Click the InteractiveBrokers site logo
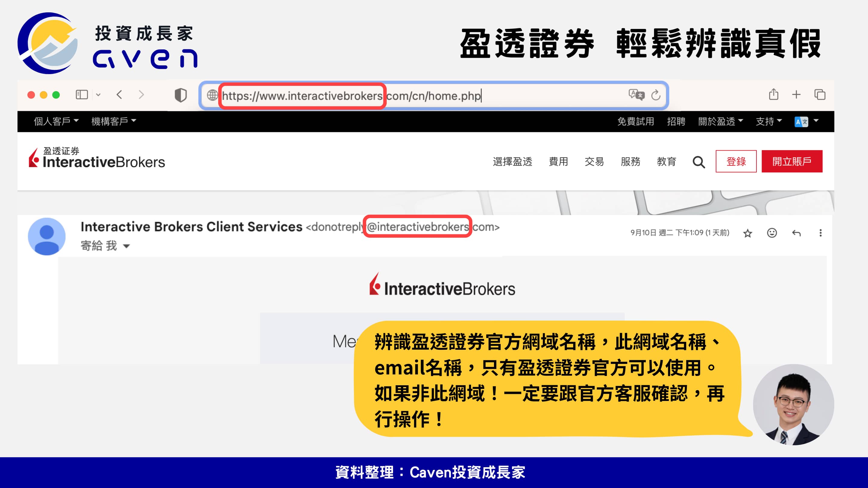Image resolution: width=868 pixels, height=488 pixels. (x=97, y=158)
